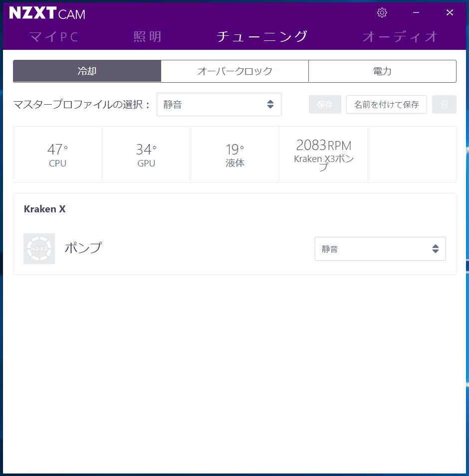Click the NZXT pump device icon
This screenshot has height=476, width=469.
(x=39, y=249)
